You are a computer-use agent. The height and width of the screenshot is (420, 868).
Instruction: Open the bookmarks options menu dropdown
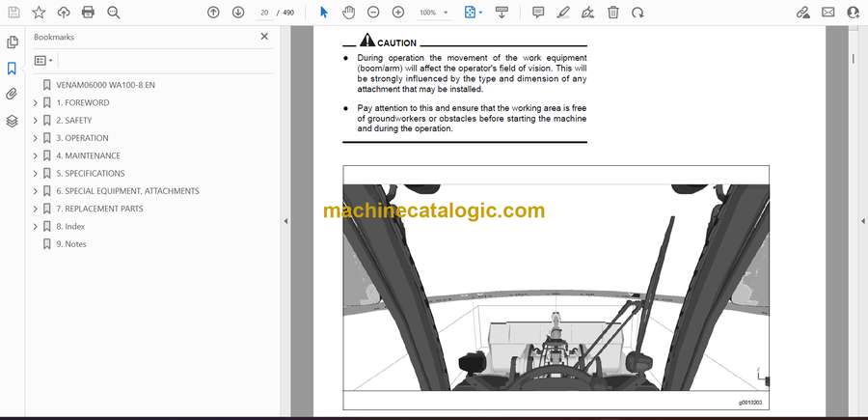click(x=43, y=60)
